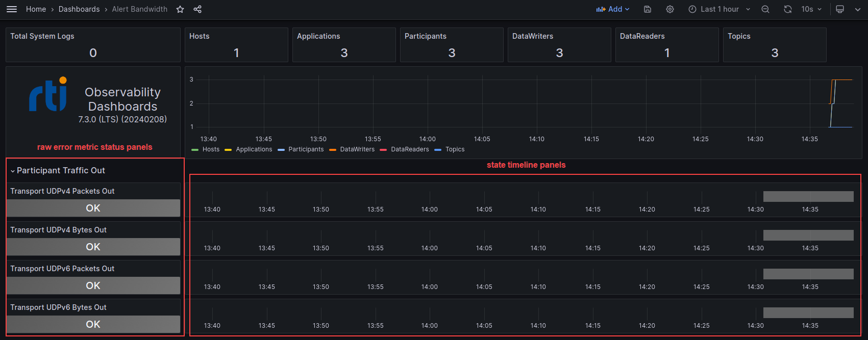This screenshot has height=340, width=868.
Task: Click Alert Bandwidth breadcrumb title
Action: (x=140, y=9)
